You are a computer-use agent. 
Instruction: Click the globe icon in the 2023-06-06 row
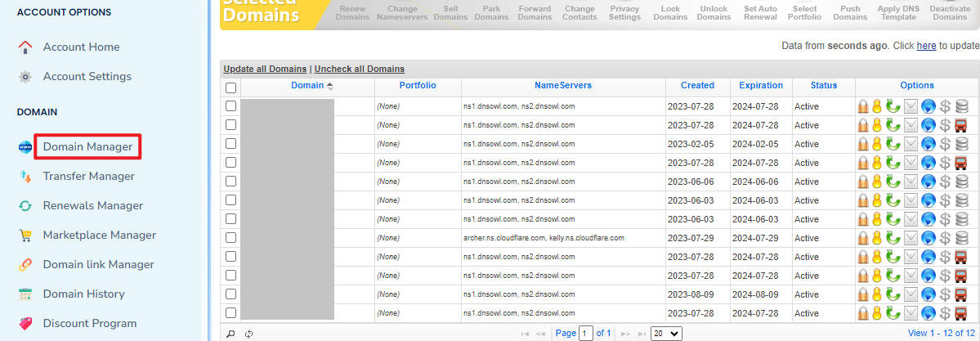[x=929, y=182]
